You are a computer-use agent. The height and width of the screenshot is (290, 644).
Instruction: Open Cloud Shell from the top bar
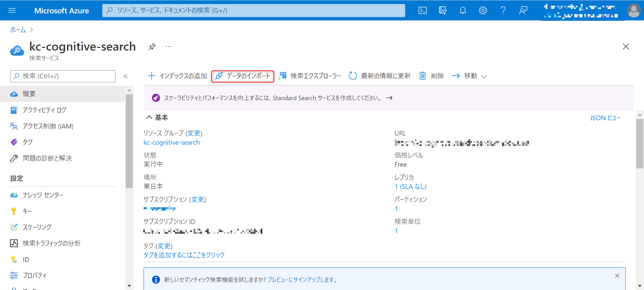click(423, 10)
